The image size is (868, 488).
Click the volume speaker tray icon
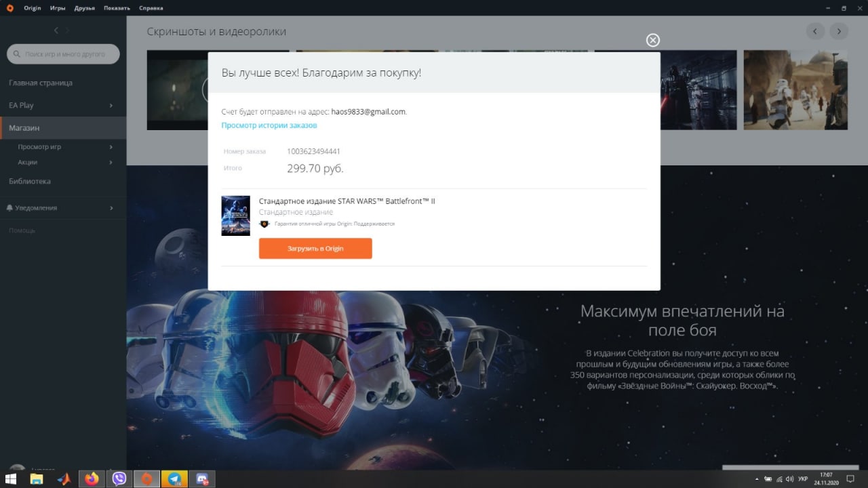pyautogui.click(x=789, y=479)
